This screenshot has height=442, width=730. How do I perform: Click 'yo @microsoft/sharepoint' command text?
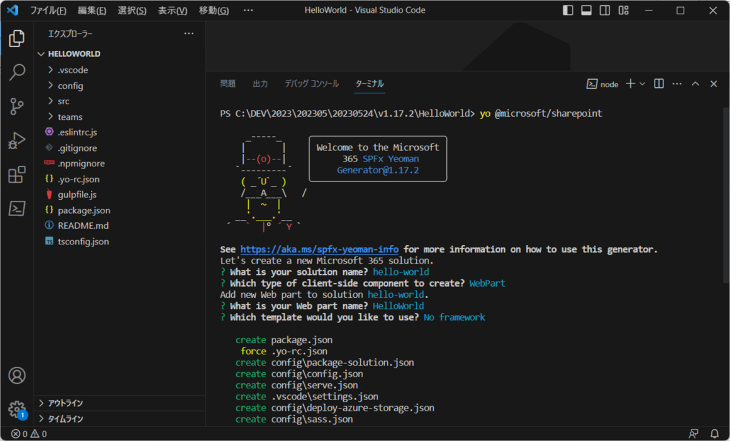(x=541, y=114)
